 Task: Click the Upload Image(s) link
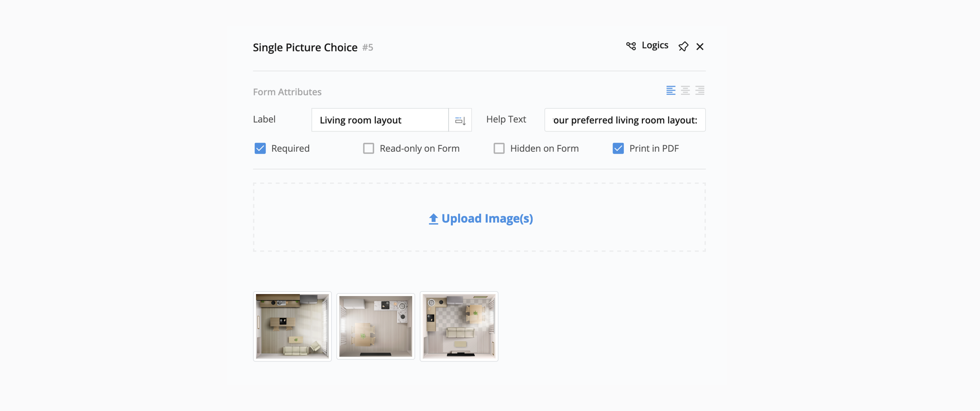coord(487,218)
